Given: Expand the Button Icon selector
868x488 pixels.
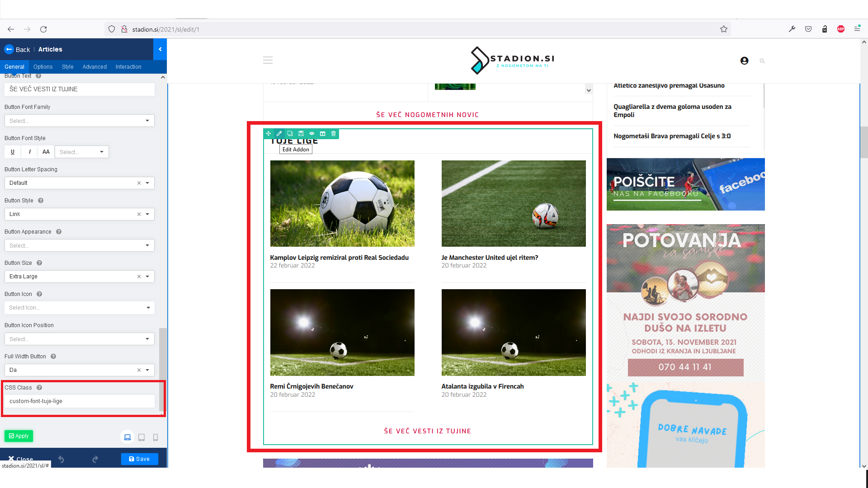Looking at the screenshot, I should pos(79,308).
